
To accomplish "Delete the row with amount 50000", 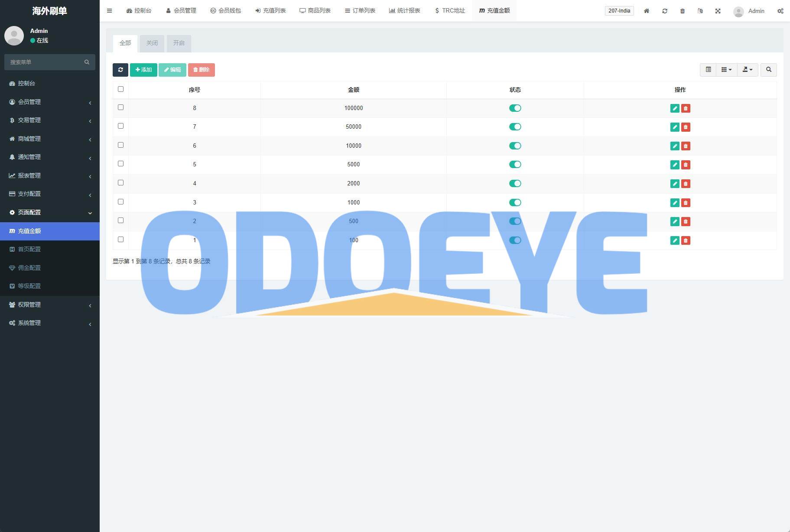I will pos(686,127).
